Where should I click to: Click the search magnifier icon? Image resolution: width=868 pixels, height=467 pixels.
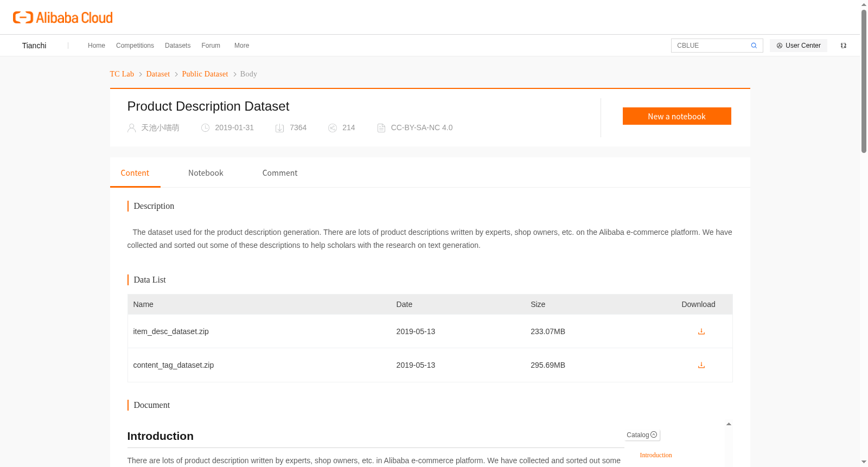[754, 46]
